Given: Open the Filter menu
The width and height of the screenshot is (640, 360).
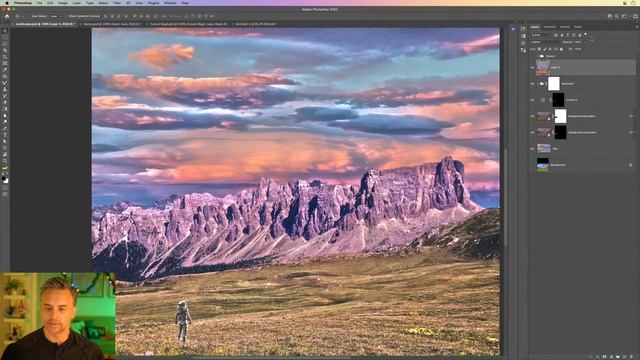Looking at the screenshot, I should click(x=117, y=3).
